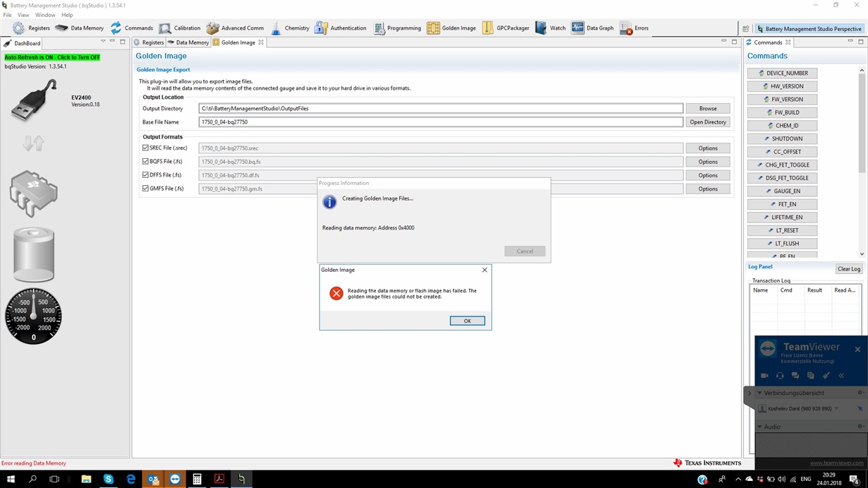
Task: Open the DashBoard view menu dropdown
Action: [x=103, y=42]
